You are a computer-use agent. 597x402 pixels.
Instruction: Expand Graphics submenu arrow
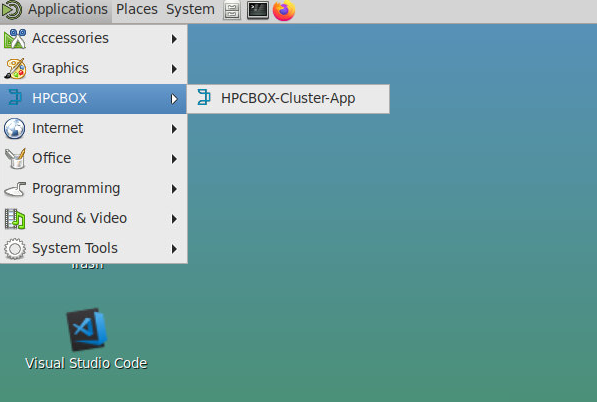tap(174, 69)
